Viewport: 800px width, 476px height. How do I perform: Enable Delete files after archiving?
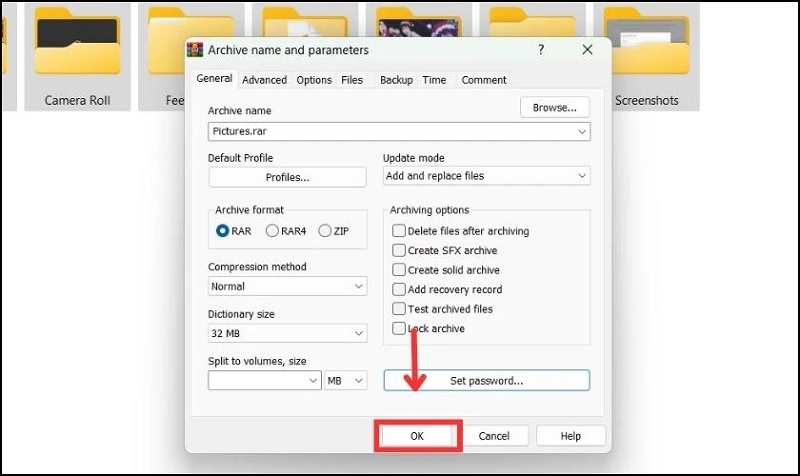(399, 231)
